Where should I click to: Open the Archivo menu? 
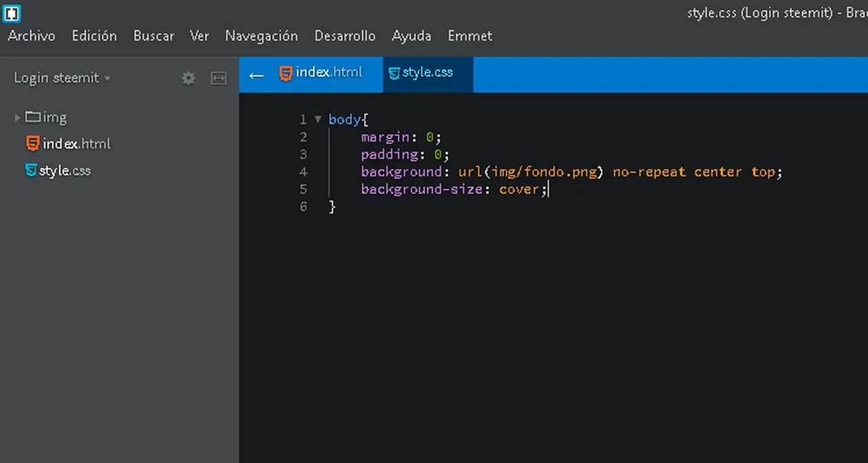[x=31, y=36]
